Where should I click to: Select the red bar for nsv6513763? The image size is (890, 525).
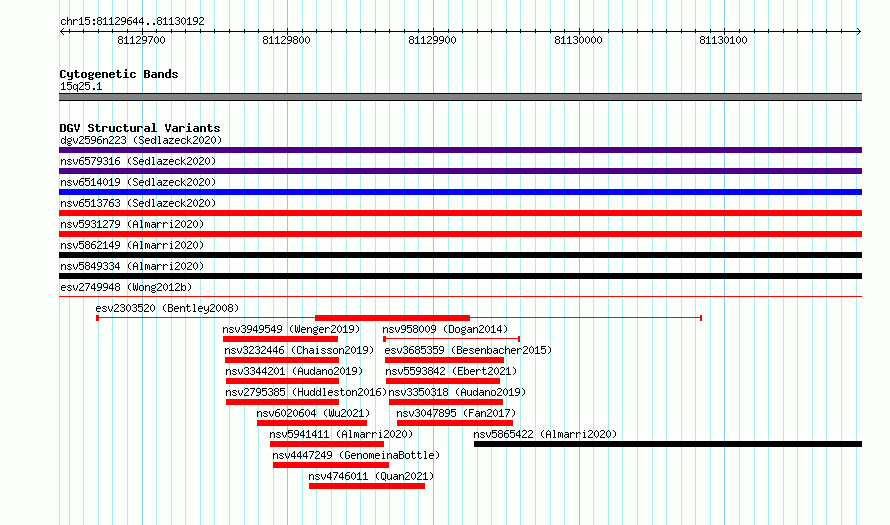460,213
